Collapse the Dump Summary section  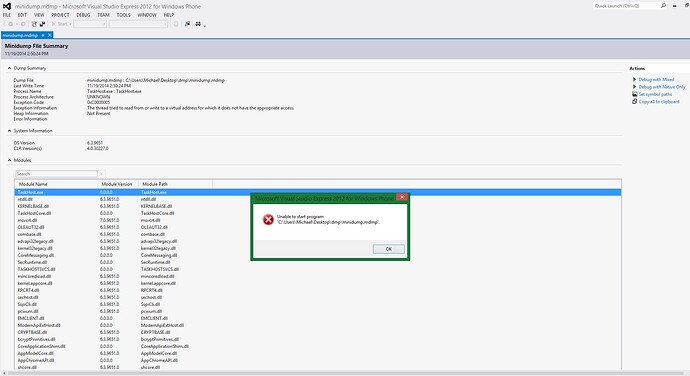point(9,68)
